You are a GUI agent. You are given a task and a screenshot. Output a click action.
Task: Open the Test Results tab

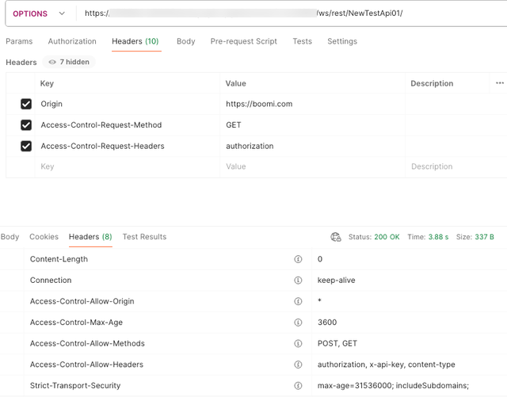click(144, 237)
